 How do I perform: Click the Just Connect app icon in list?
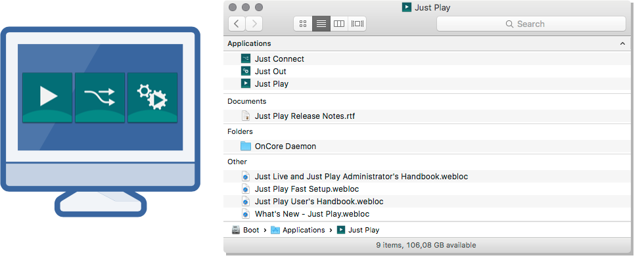[246, 58]
